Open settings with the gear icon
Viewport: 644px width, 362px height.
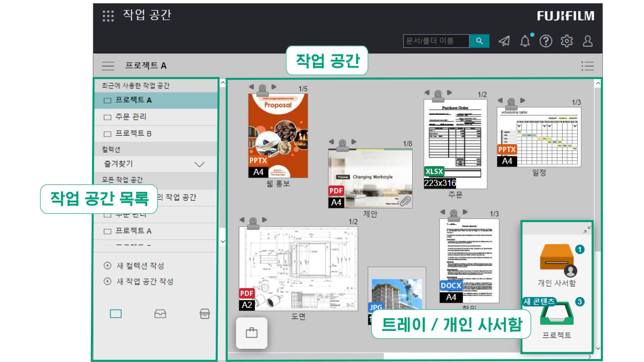[566, 41]
